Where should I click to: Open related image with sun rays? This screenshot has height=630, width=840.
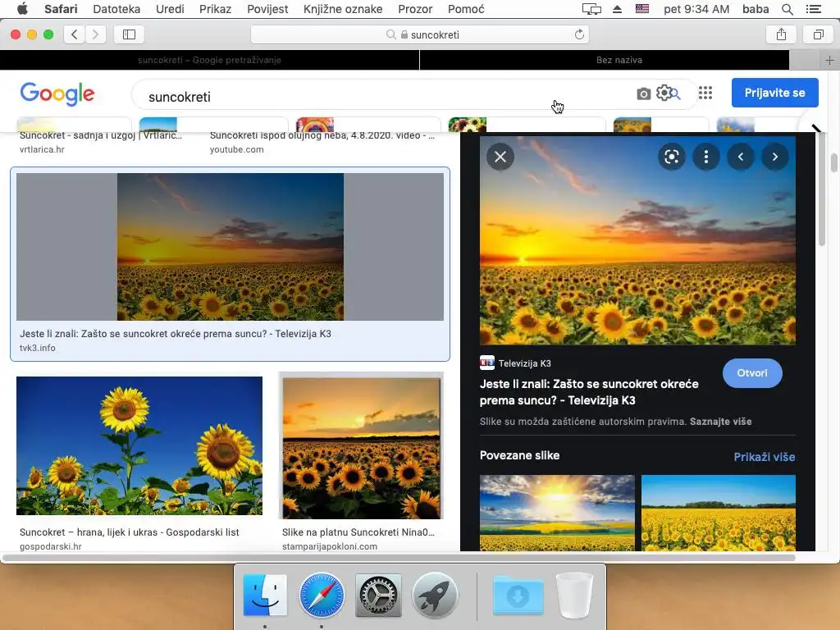point(557,513)
